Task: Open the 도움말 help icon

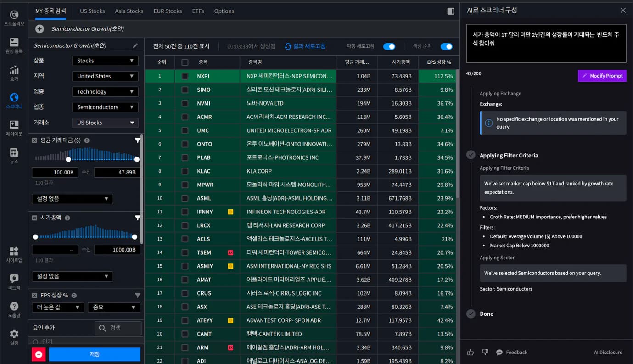Action: (14, 306)
